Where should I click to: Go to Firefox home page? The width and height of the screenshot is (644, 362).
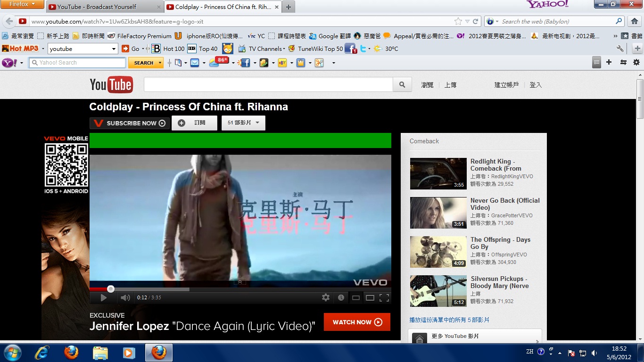click(635, 21)
